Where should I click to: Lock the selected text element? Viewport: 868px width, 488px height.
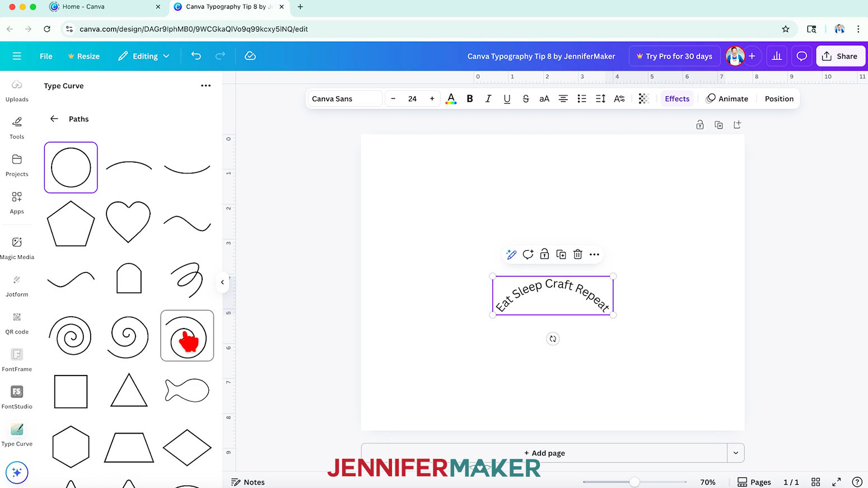[x=544, y=255]
